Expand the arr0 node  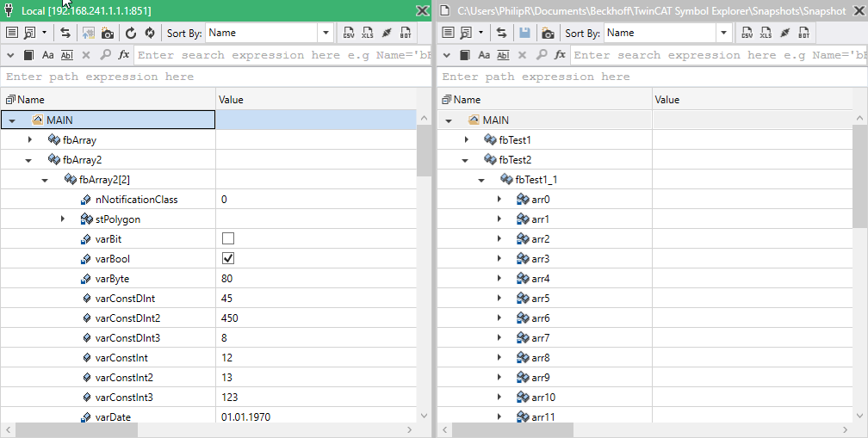click(x=499, y=199)
